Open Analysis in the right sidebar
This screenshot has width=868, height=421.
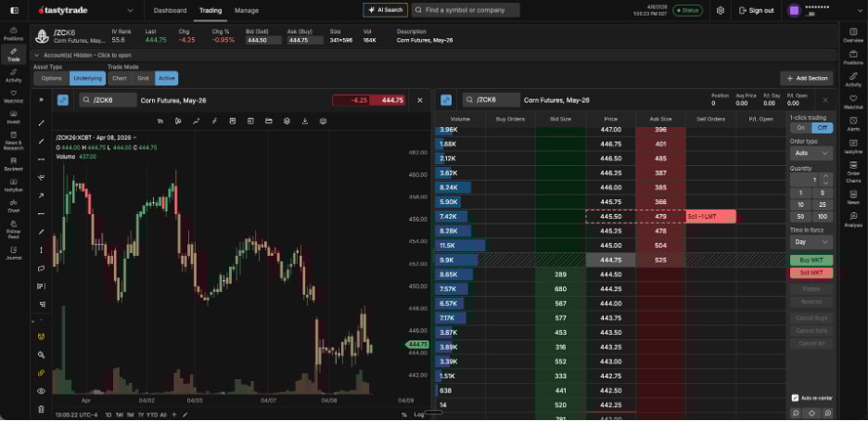coord(853,220)
